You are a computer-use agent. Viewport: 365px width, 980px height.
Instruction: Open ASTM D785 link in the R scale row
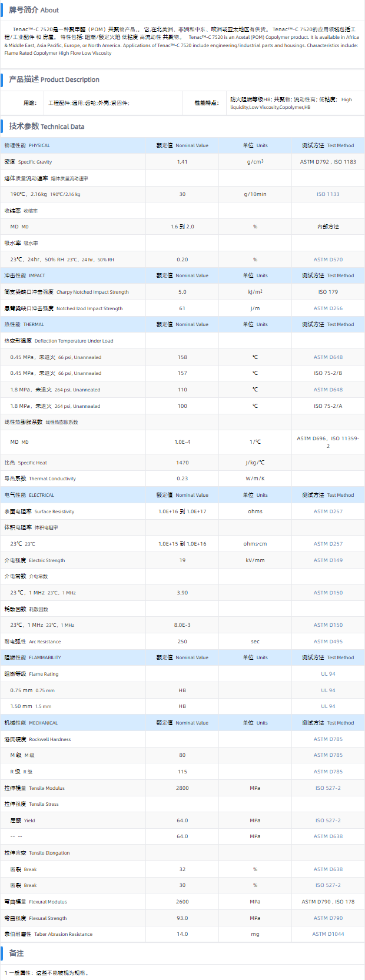point(328,772)
